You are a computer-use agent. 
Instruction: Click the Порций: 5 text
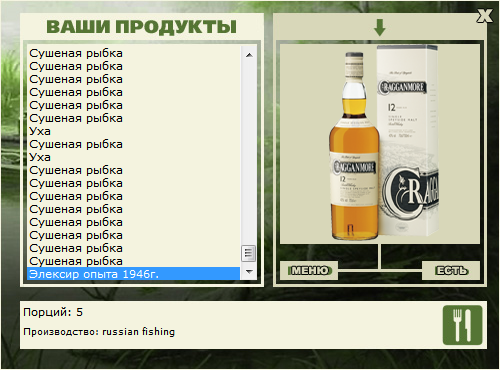(53, 312)
